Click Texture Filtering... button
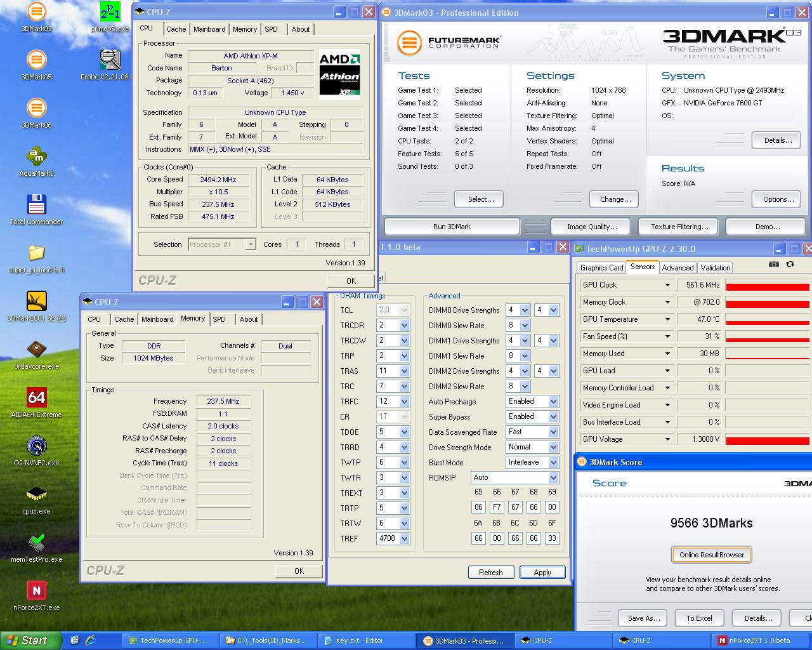 (x=679, y=227)
